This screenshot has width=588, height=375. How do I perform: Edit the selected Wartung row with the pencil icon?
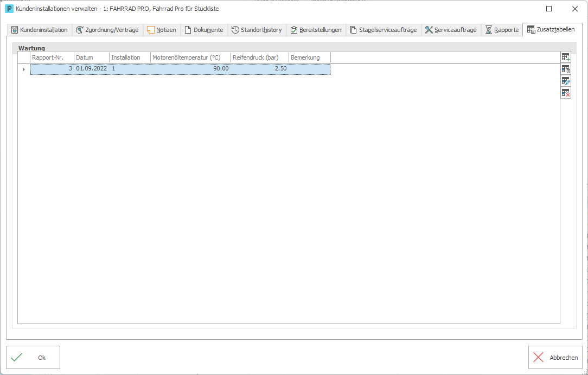[566, 81]
